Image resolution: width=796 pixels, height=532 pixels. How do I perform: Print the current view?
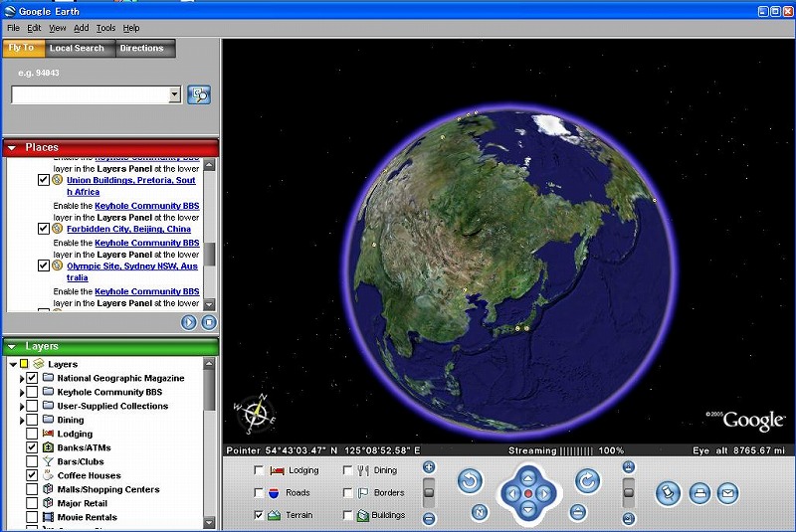click(700, 493)
